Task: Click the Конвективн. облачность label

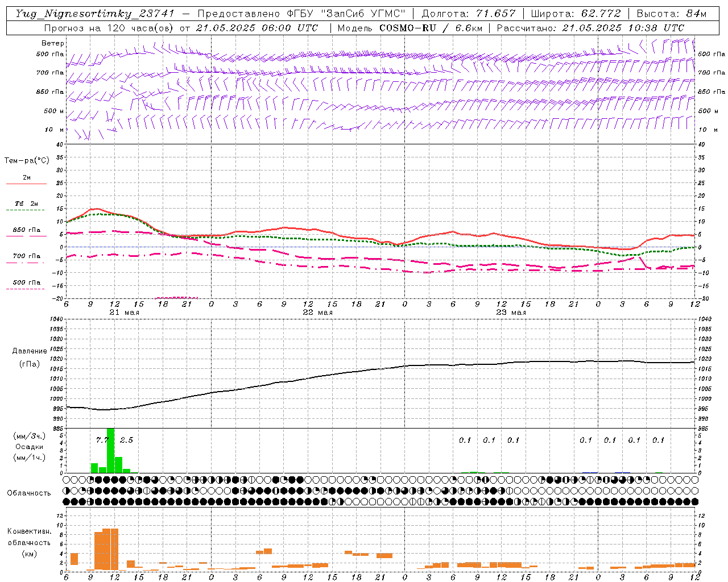Action: point(29,537)
